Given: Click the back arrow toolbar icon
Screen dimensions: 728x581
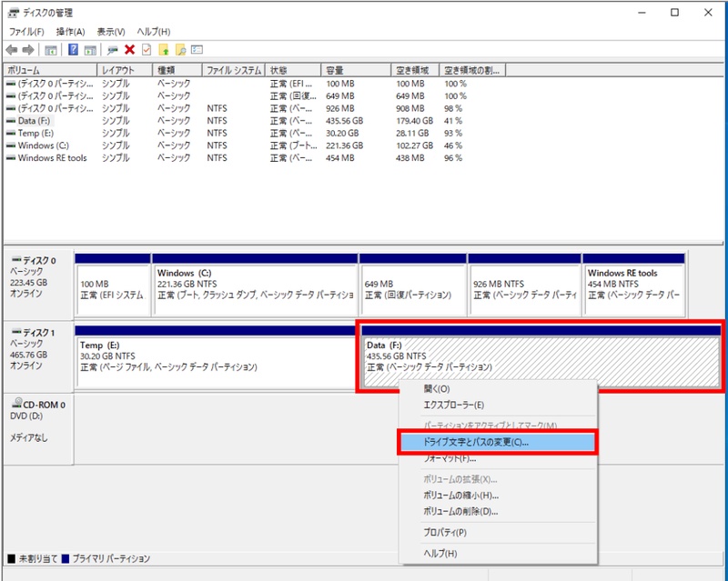Looking at the screenshot, I should [x=12, y=49].
